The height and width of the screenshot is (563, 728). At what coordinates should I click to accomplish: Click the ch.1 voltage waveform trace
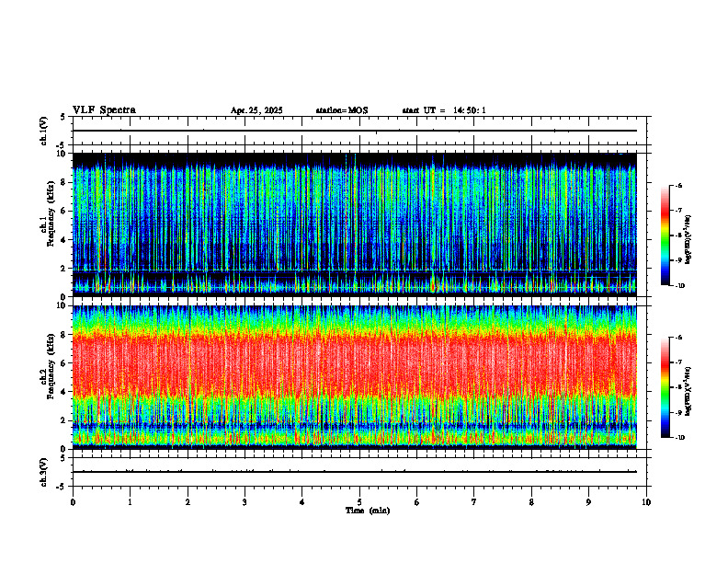[355, 131]
